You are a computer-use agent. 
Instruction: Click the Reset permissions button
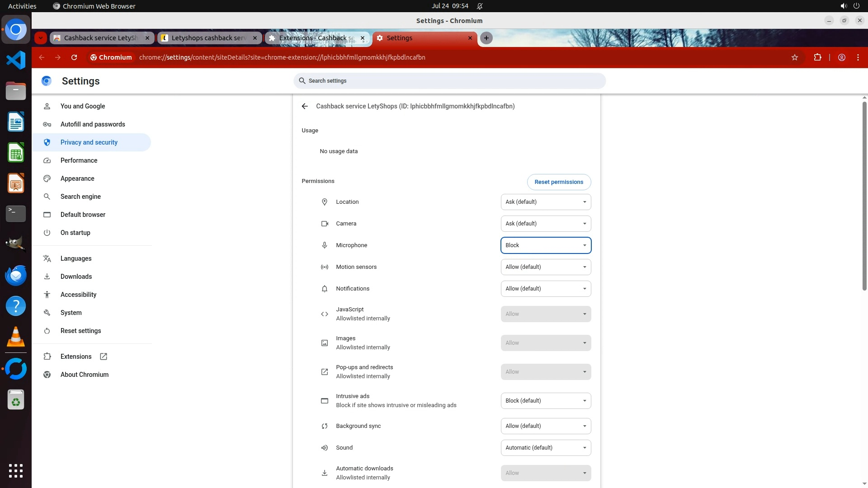coord(559,182)
